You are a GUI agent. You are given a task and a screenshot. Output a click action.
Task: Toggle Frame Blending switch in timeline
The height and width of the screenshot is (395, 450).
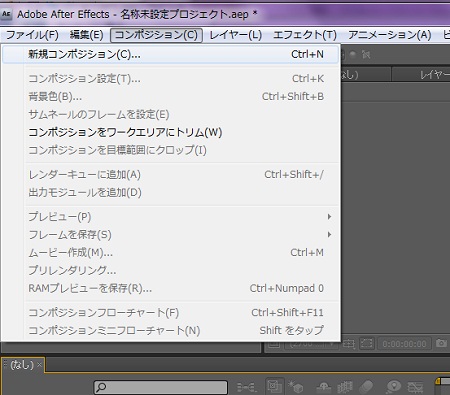pos(345,387)
